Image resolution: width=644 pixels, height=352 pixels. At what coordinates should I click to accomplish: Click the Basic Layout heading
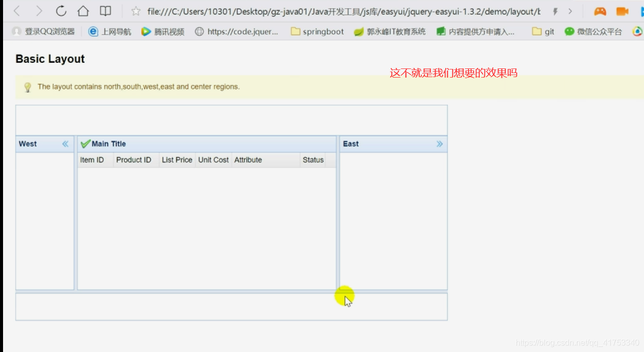(x=50, y=59)
